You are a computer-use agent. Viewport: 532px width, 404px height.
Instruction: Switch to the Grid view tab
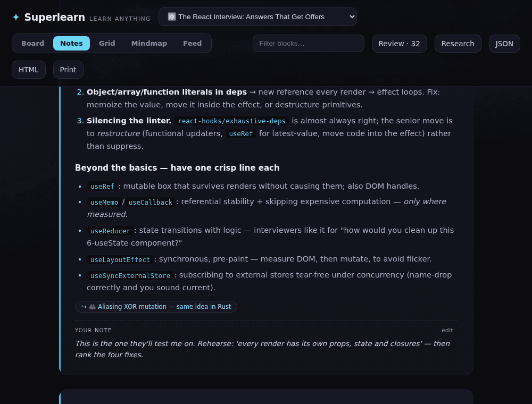(x=107, y=44)
